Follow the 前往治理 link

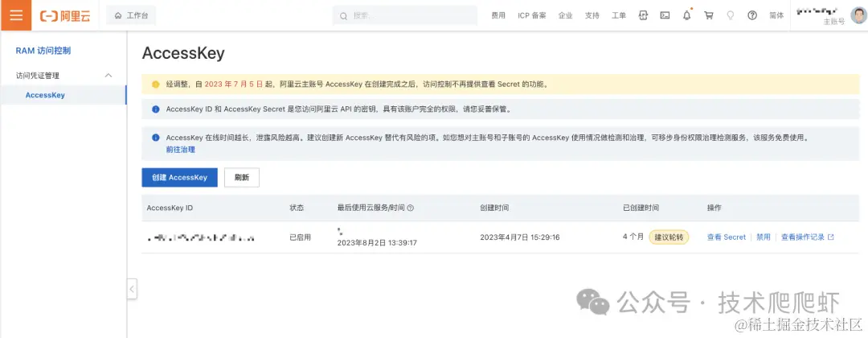[181, 150]
